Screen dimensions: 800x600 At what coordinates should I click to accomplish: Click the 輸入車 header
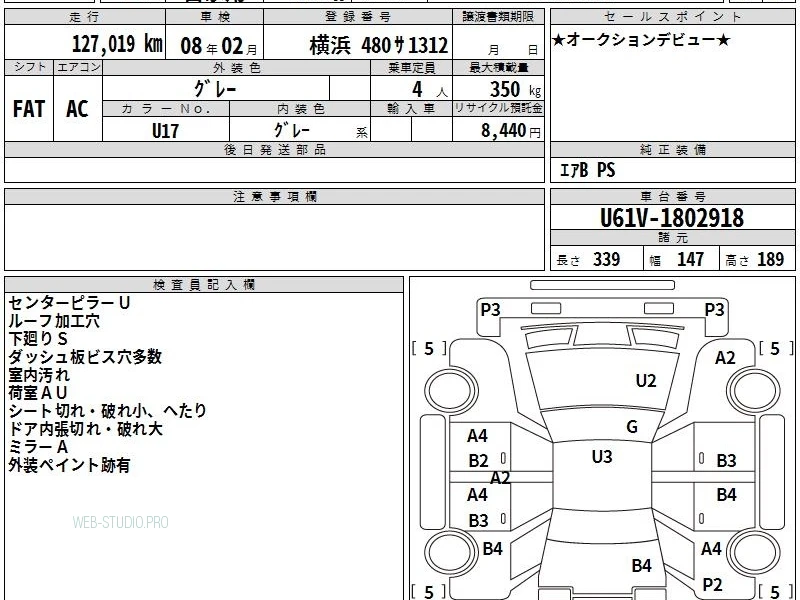pyautogui.click(x=411, y=109)
